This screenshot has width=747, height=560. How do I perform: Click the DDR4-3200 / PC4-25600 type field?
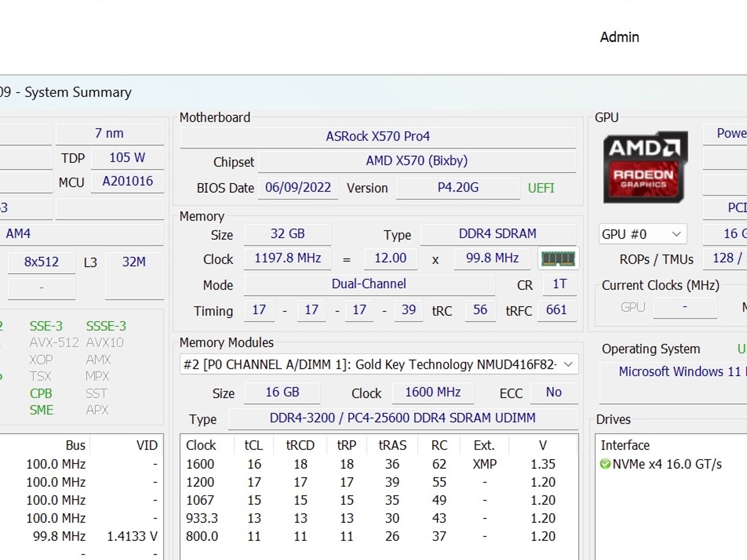[403, 418]
